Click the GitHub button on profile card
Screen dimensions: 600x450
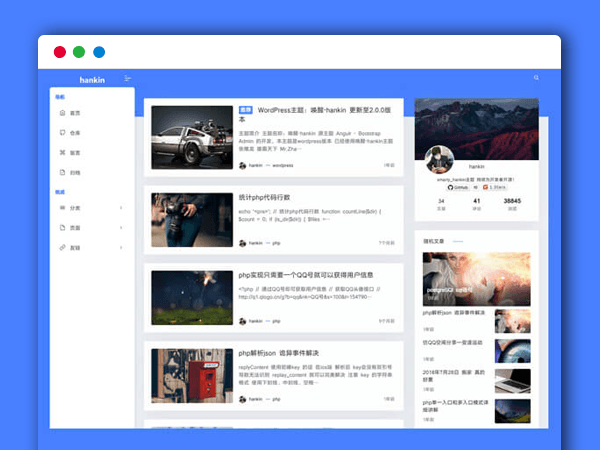coord(458,186)
